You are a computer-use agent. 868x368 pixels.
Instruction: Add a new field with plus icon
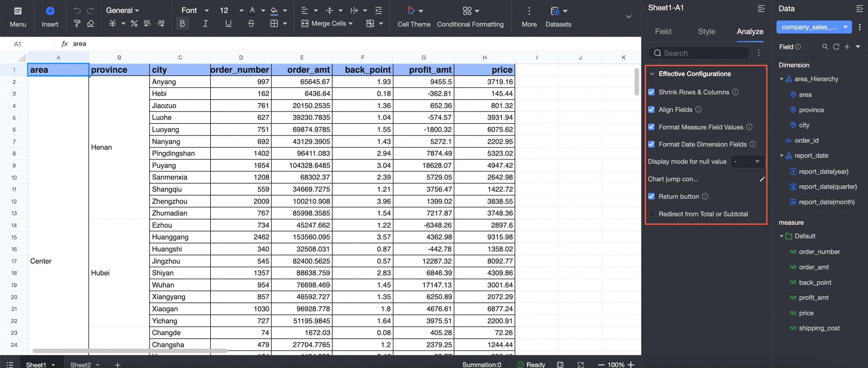[847, 47]
